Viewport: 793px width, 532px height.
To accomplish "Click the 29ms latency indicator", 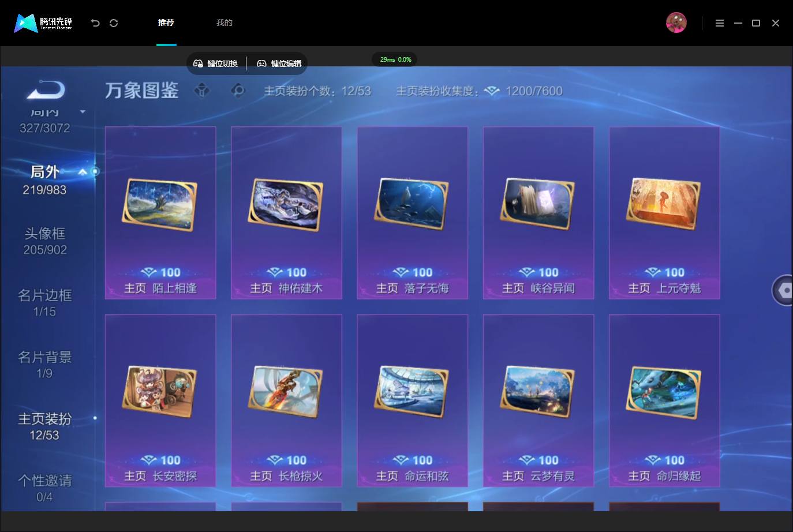I will 395,59.
